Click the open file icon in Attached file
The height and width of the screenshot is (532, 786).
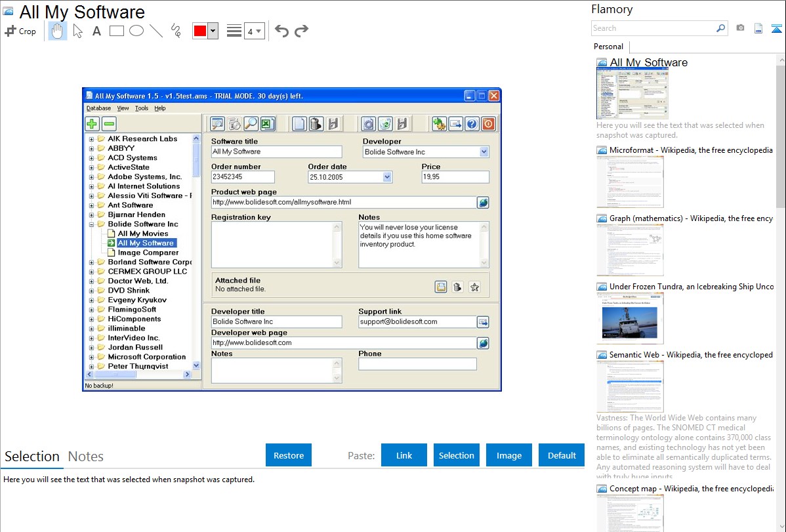pos(441,287)
